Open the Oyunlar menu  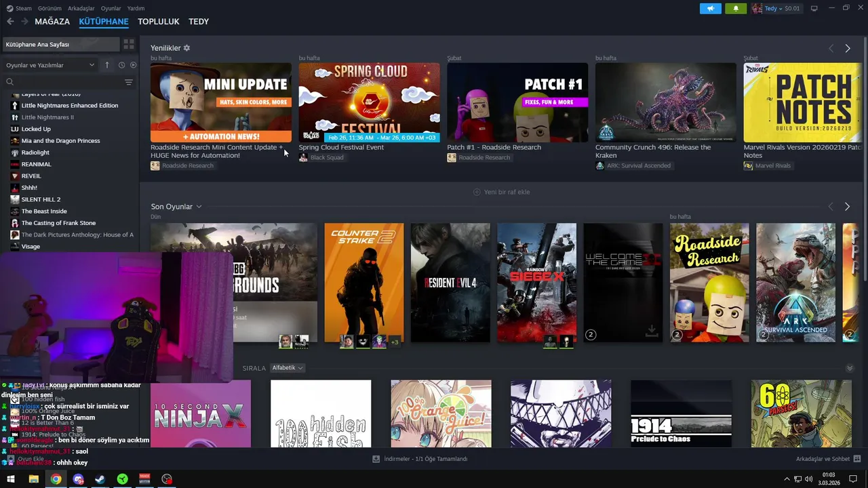pos(111,8)
